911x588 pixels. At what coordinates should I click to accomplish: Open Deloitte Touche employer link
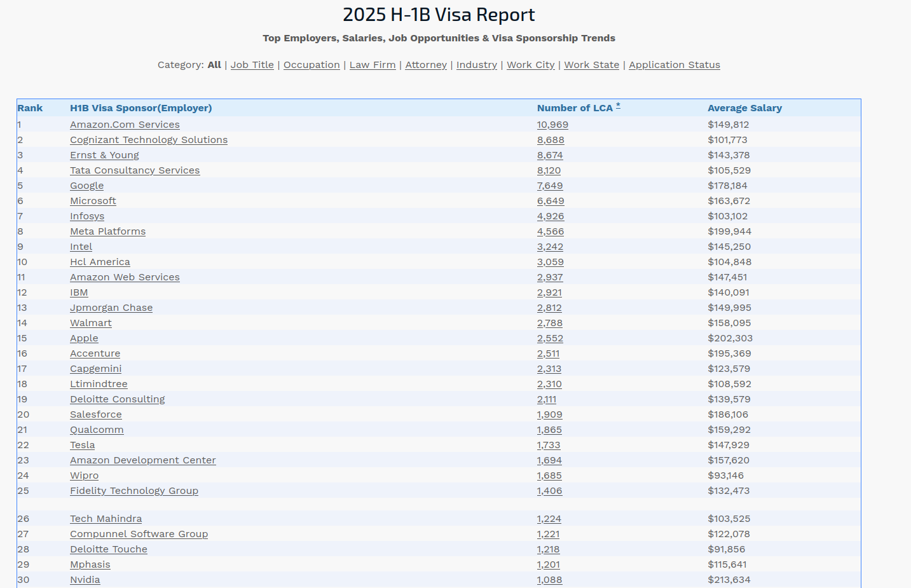point(108,549)
